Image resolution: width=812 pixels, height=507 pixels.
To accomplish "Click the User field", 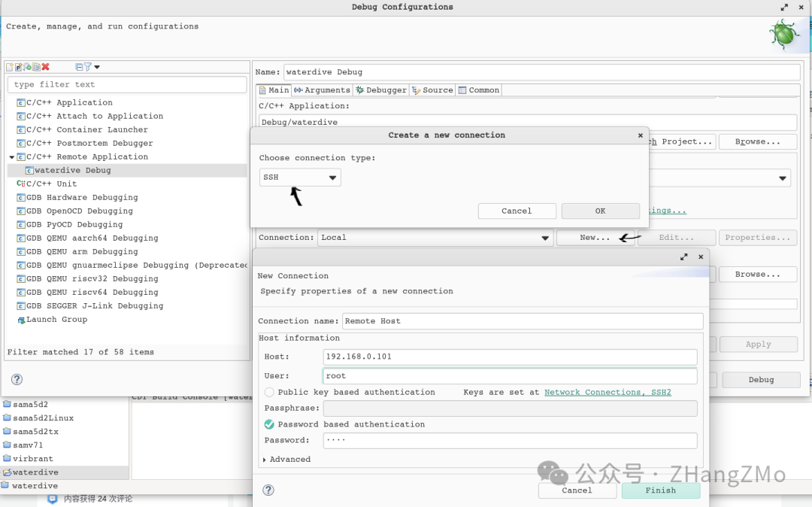I will pyautogui.click(x=510, y=376).
